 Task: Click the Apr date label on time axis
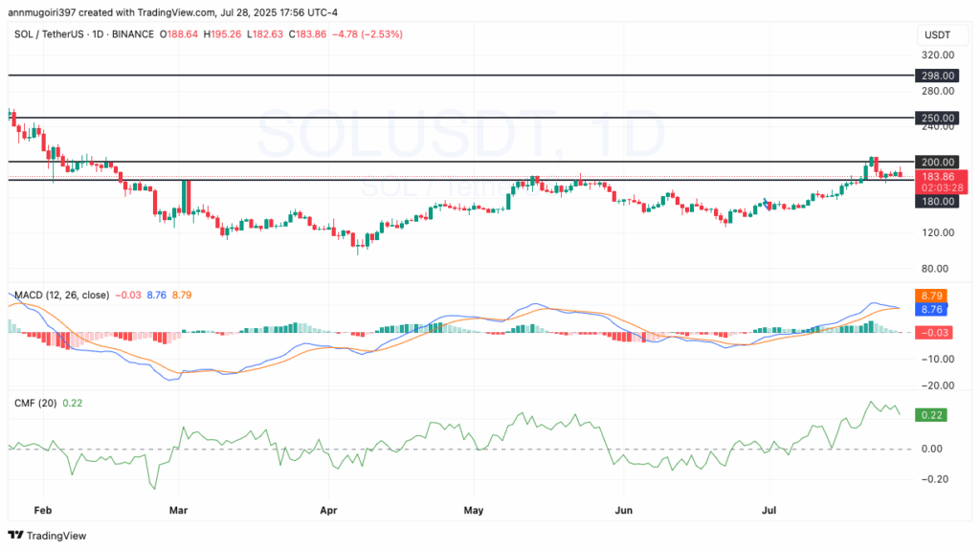[x=328, y=511]
